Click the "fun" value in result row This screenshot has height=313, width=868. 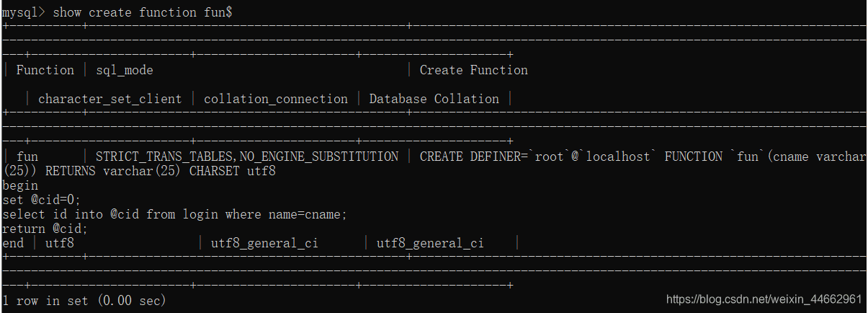[27, 156]
